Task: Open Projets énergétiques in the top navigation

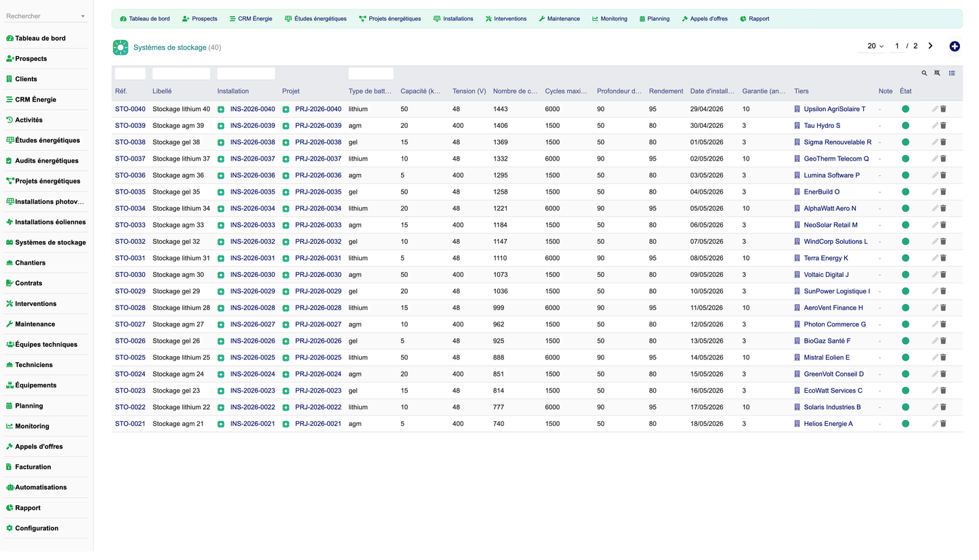Action: pos(390,19)
